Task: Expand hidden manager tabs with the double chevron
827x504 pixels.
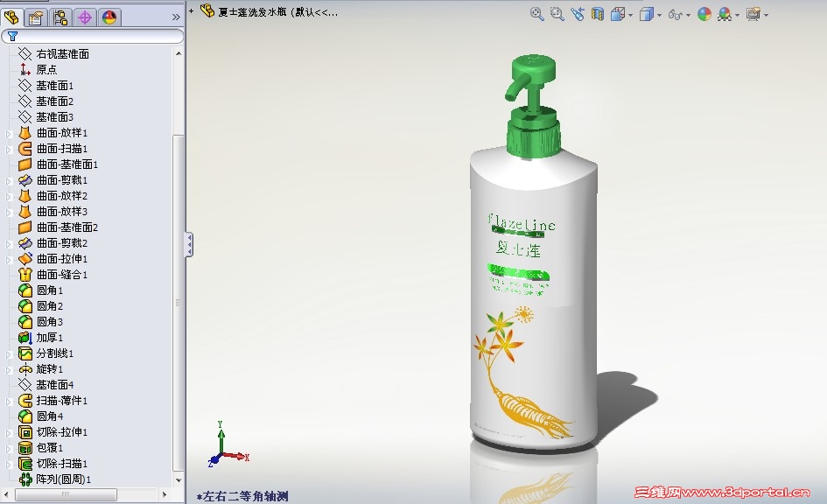Action: click(x=176, y=17)
